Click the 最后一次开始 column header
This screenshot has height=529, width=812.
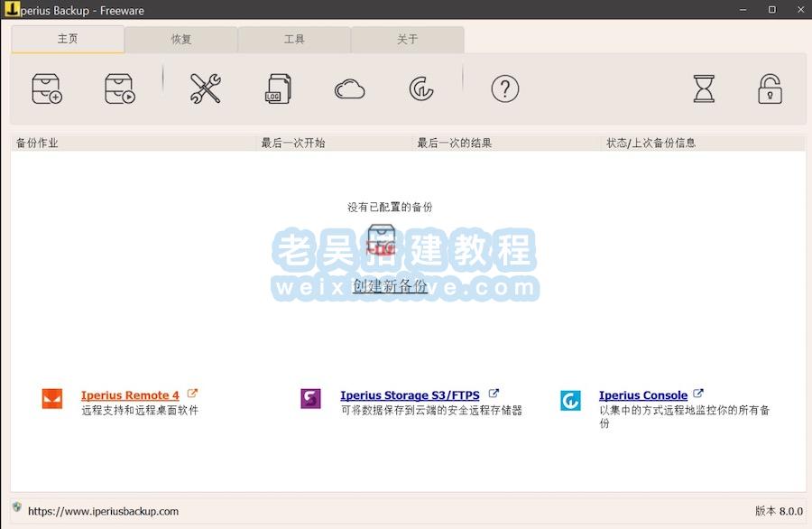pyautogui.click(x=293, y=143)
